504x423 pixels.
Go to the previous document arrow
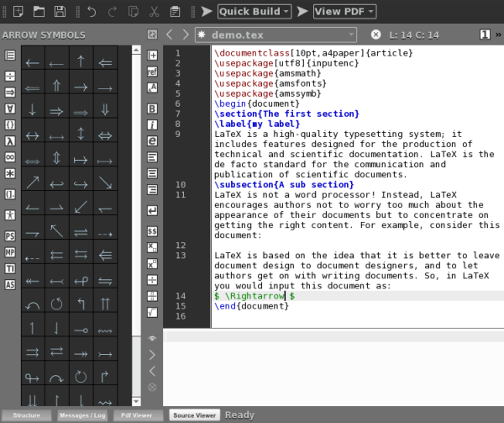169,34
